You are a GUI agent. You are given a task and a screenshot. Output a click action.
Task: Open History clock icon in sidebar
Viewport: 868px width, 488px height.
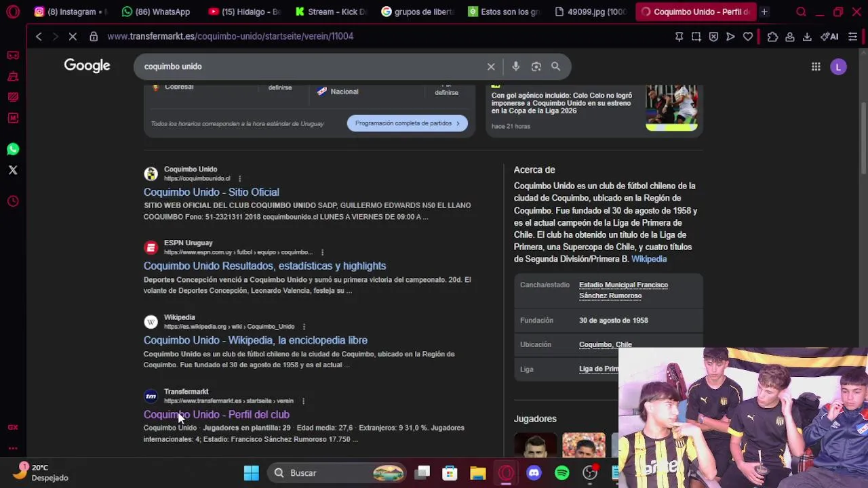(x=13, y=201)
